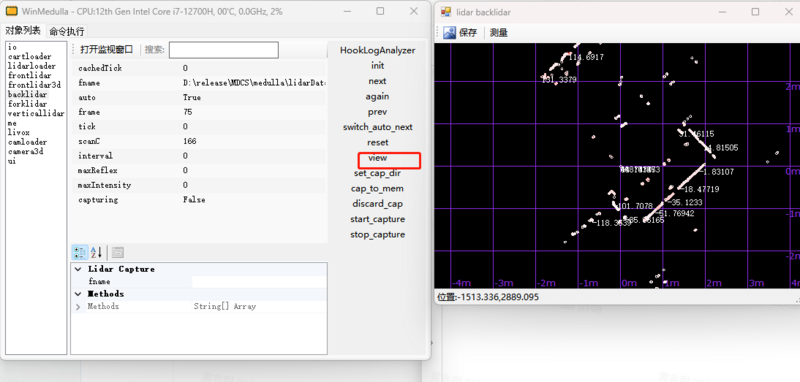
Task: Click the lidar backlidar window title icon
Action: click(x=446, y=12)
